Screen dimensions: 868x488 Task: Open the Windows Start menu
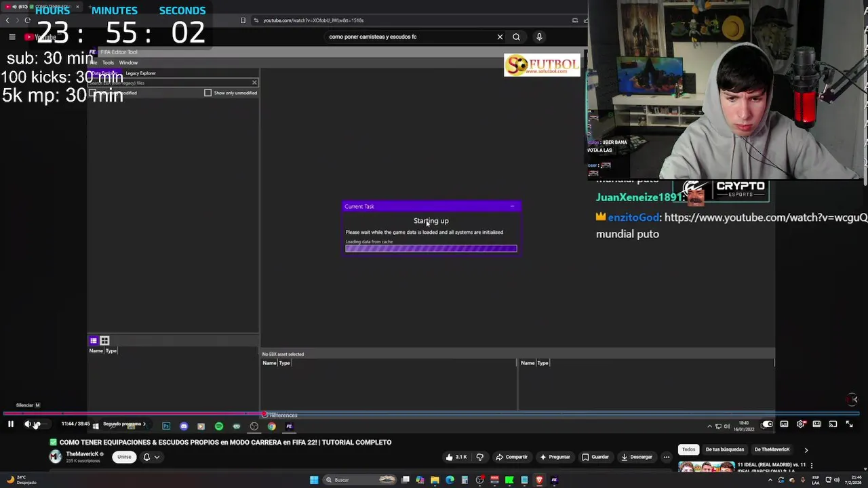click(x=314, y=480)
